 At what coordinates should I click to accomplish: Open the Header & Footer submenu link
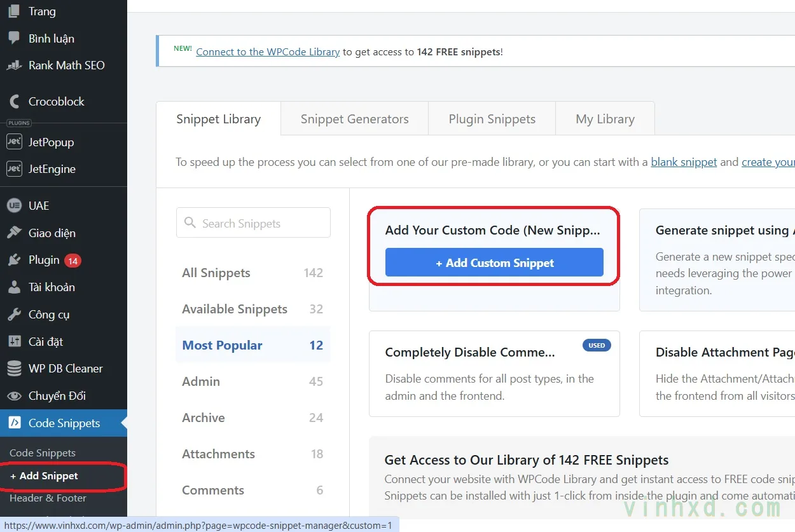pos(48,498)
